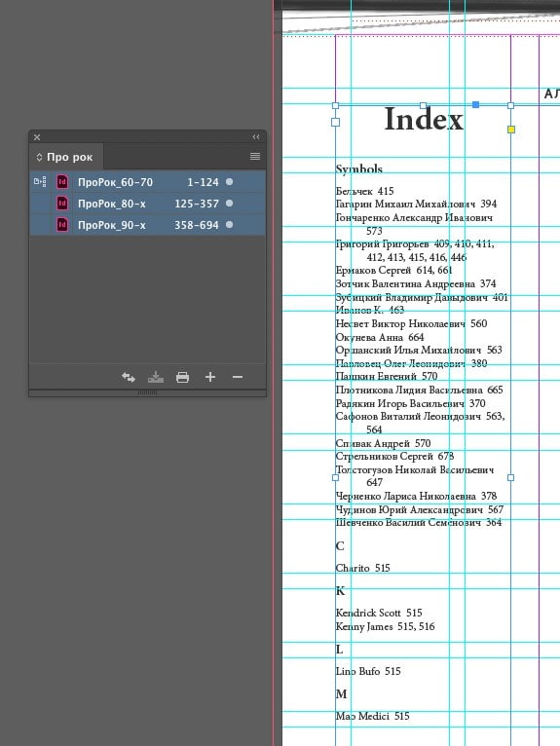Click index entry Стрельников Сергей 678
The height and width of the screenshot is (746, 560).
click(x=394, y=456)
